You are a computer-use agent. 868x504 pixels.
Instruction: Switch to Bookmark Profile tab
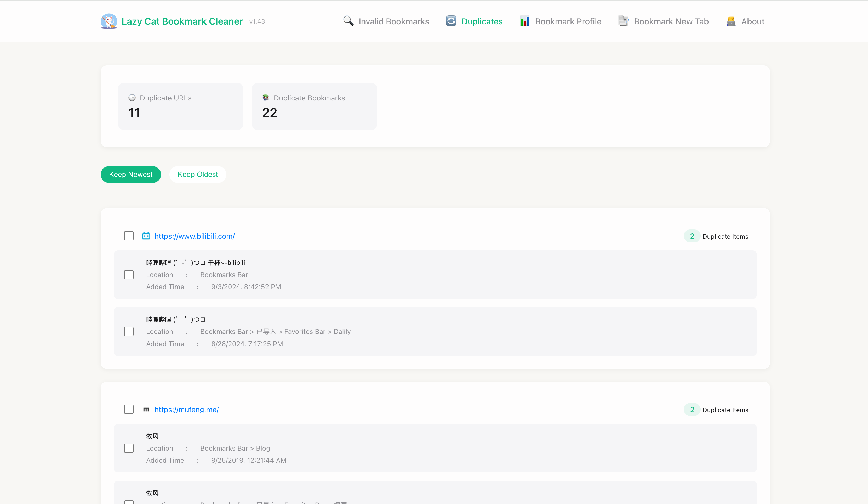(568, 21)
